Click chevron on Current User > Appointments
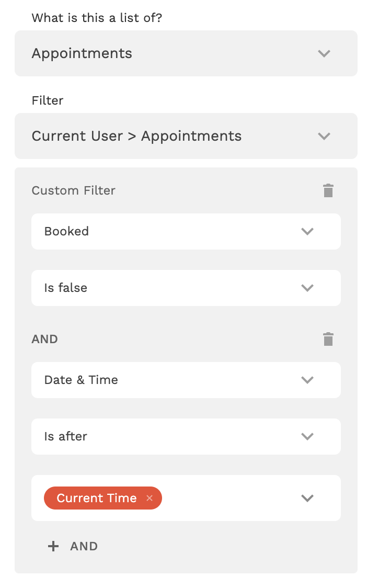Viewport: 367px width, 588px height. [x=324, y=136]
